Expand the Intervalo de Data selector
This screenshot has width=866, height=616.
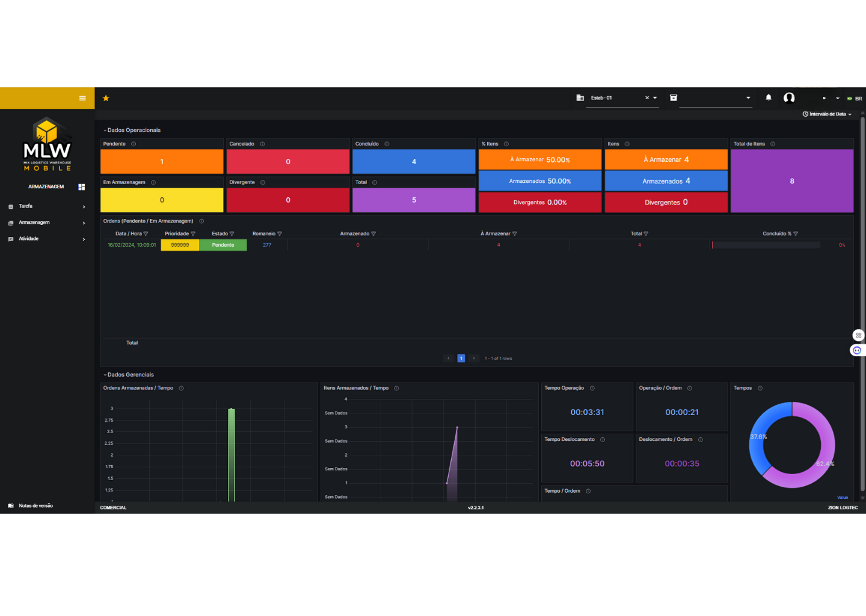(x=828, y=114)
